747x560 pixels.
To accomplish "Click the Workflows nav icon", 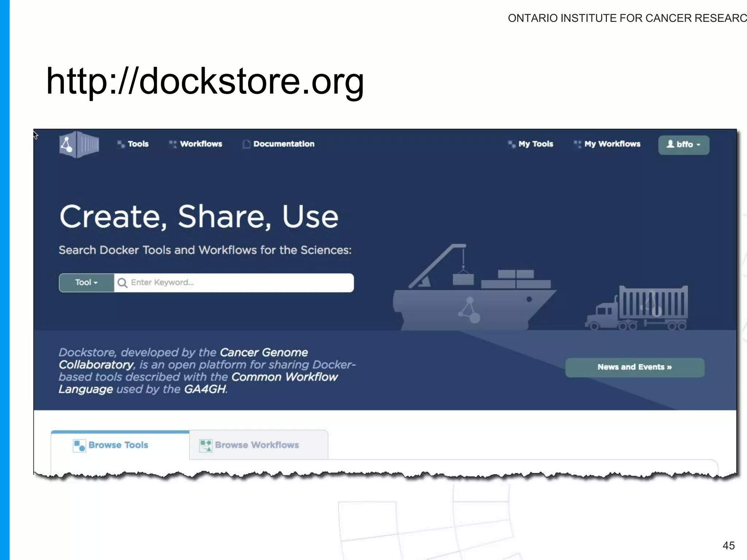I will pyautogui.click(x=173, y=144).
